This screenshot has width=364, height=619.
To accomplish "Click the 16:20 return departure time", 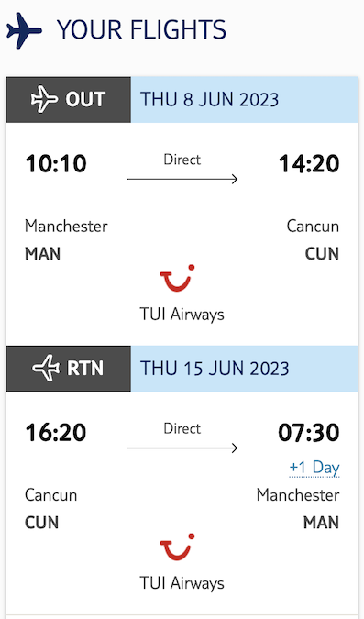I will [x=56, y=433].
